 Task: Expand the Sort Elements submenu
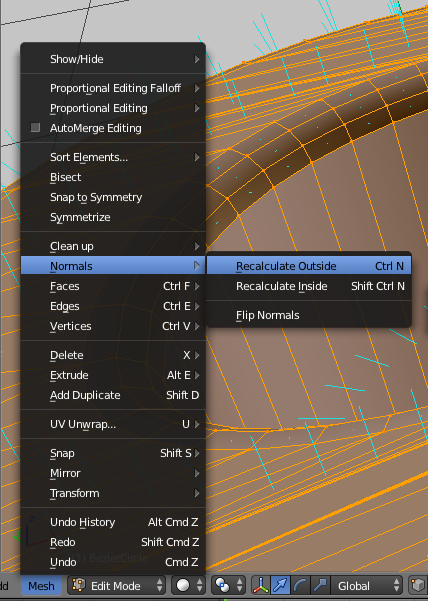coord(113,157)
